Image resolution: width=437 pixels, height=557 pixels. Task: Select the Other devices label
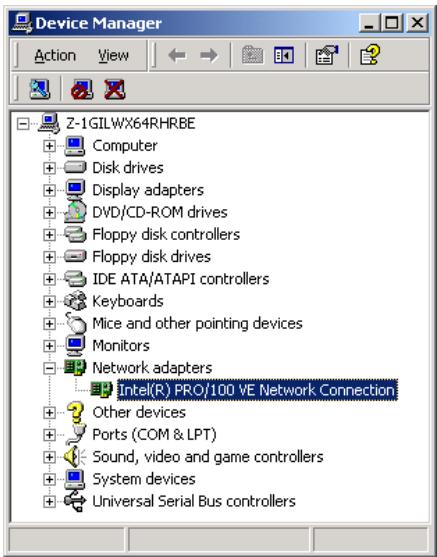tap(139, 412)
